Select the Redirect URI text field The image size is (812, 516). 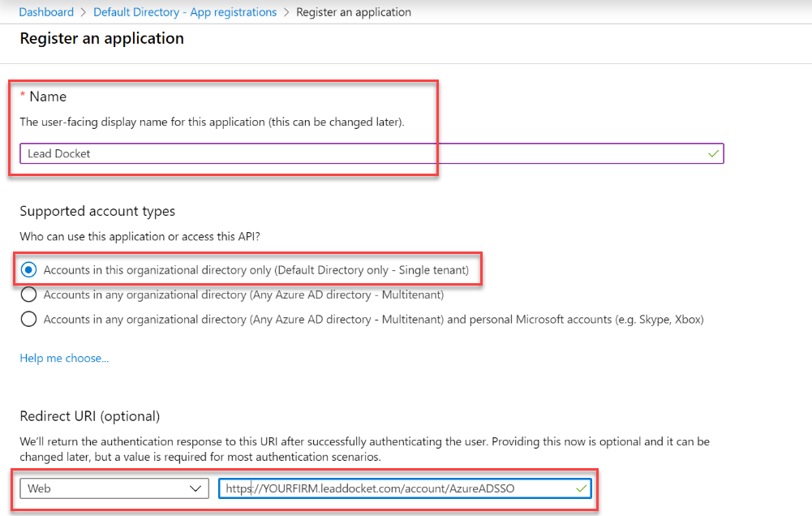tap(389, 488)
